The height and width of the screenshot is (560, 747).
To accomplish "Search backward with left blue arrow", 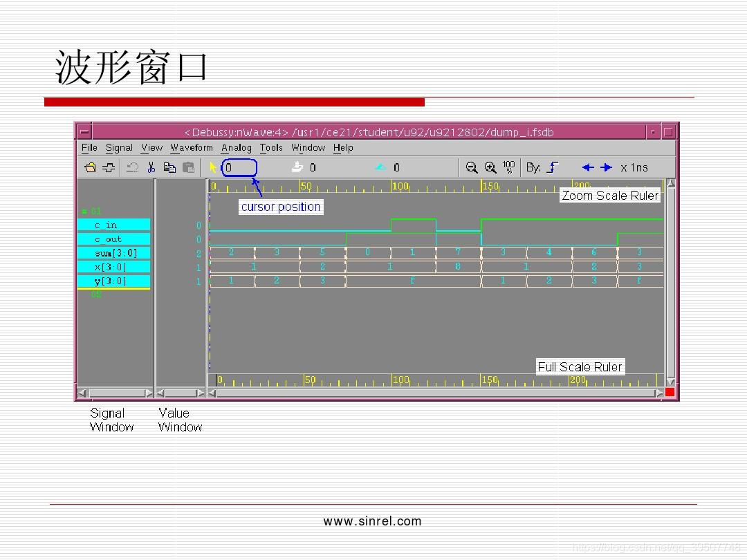I will point(588,167).
